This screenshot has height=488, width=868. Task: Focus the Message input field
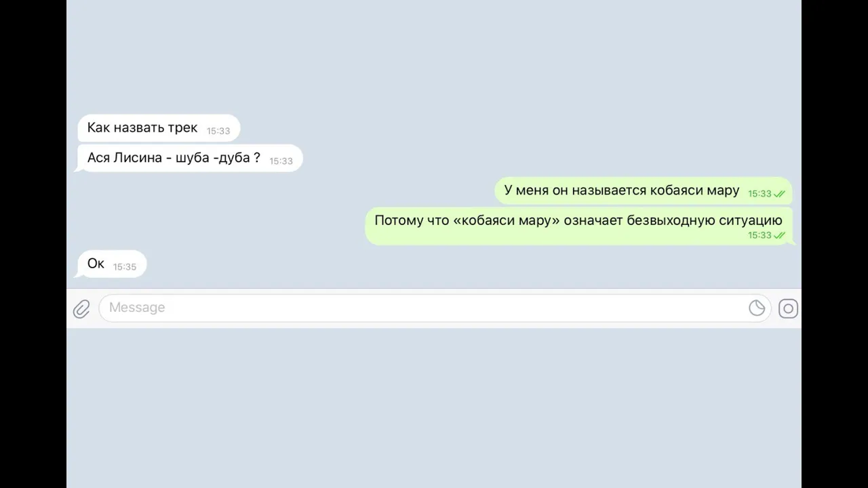click(x=435, y=308)
